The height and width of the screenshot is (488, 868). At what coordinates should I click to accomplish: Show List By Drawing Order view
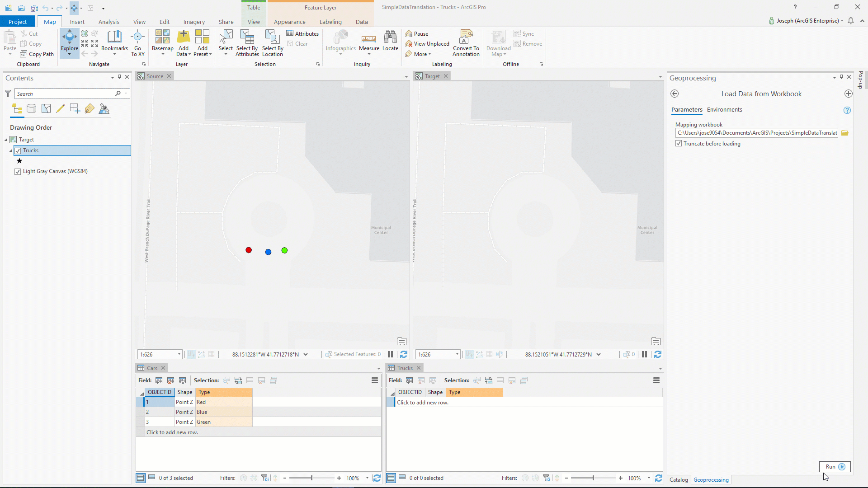(17, 108)
